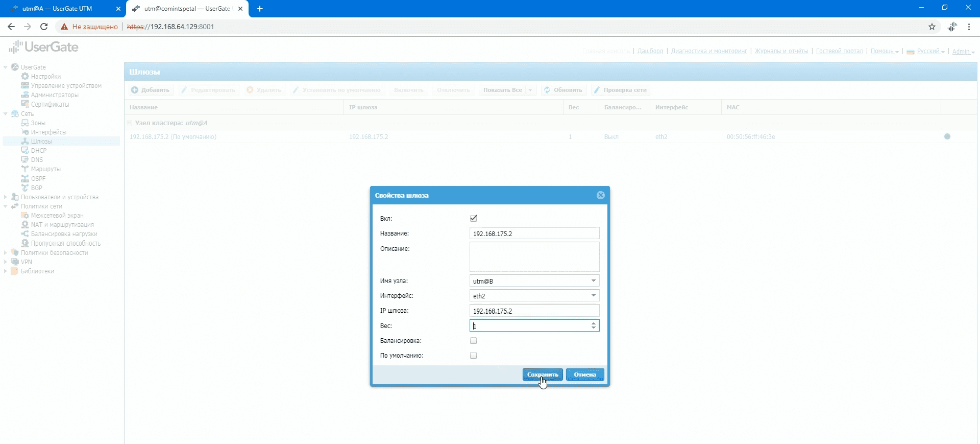This screenshot has height=444, width=980.
Task: Click the Удалить toolbar button
Action: click(264, 90)
